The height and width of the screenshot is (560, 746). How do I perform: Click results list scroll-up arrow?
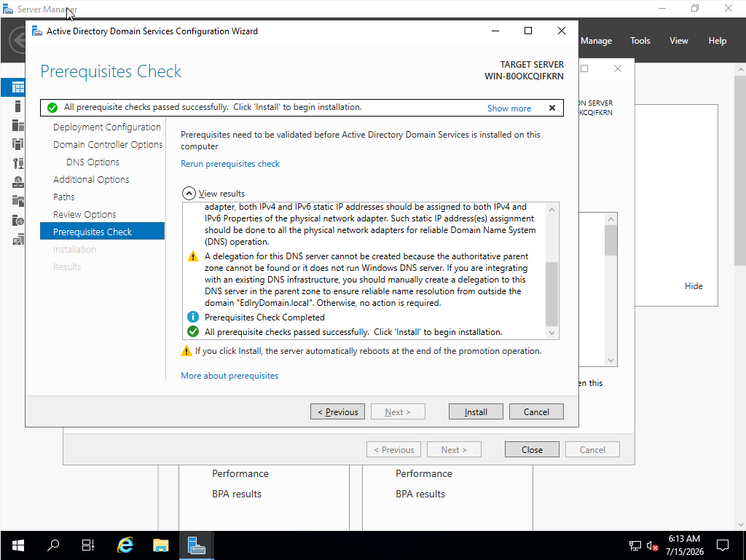tap(551, 210)
